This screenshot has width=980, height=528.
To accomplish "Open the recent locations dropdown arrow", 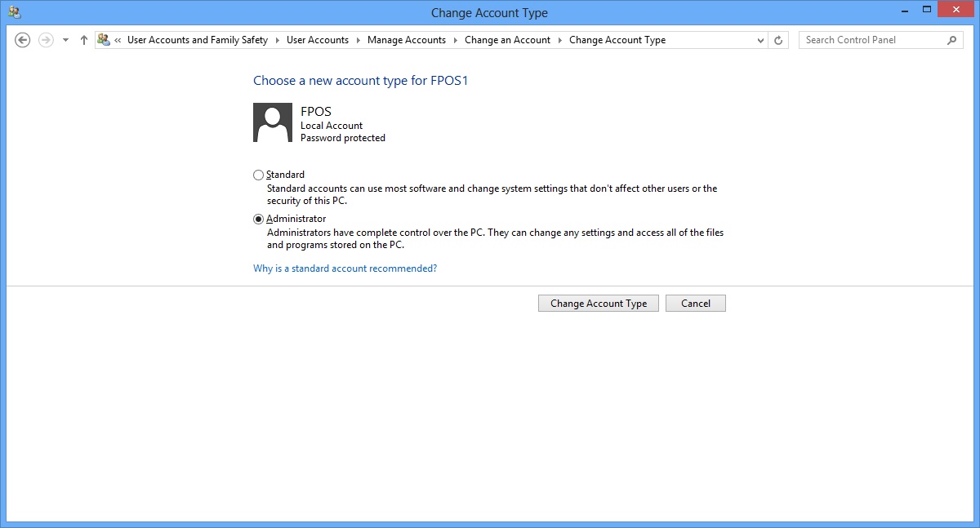I will (65, 40).
